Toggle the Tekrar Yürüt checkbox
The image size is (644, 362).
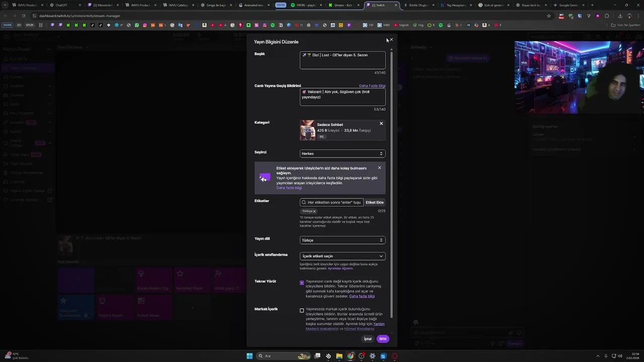tap(302, 283)
